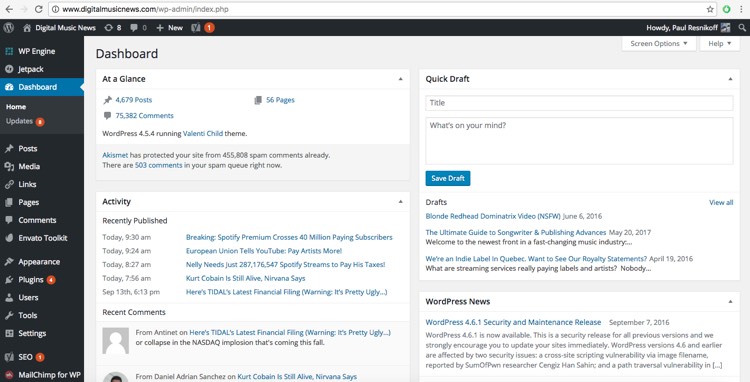
Task: Expand the Help dropdown tab
Action: point(719,44)
